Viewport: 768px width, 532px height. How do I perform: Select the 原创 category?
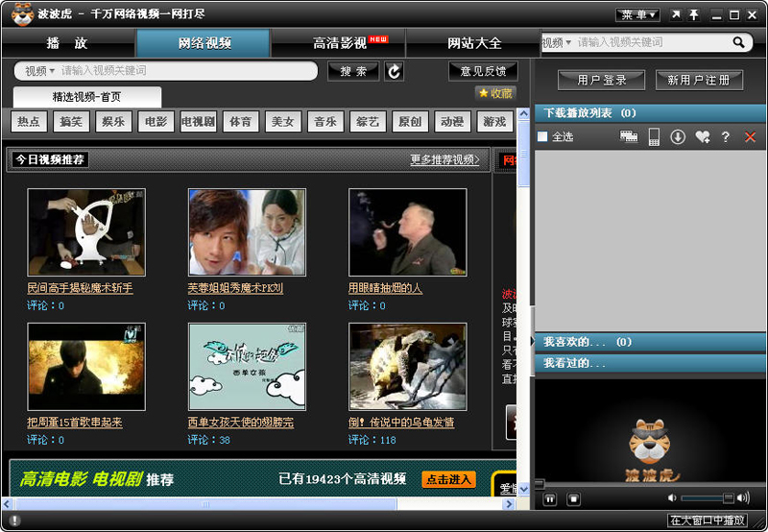click(411, 122)
